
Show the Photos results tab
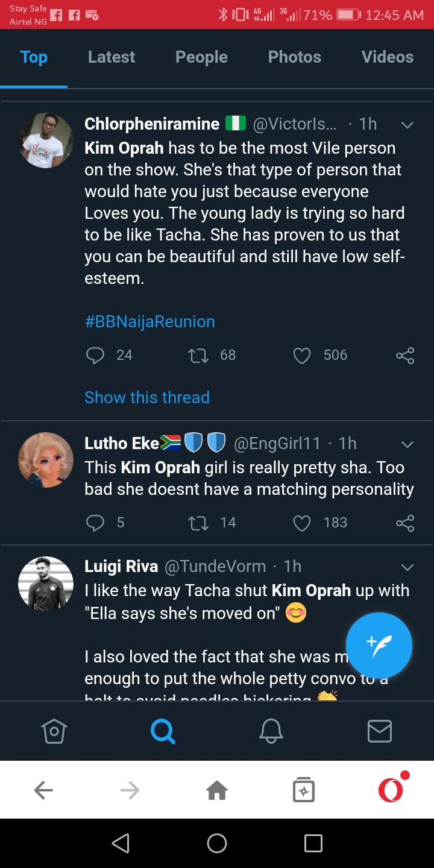tap(294, 57)
